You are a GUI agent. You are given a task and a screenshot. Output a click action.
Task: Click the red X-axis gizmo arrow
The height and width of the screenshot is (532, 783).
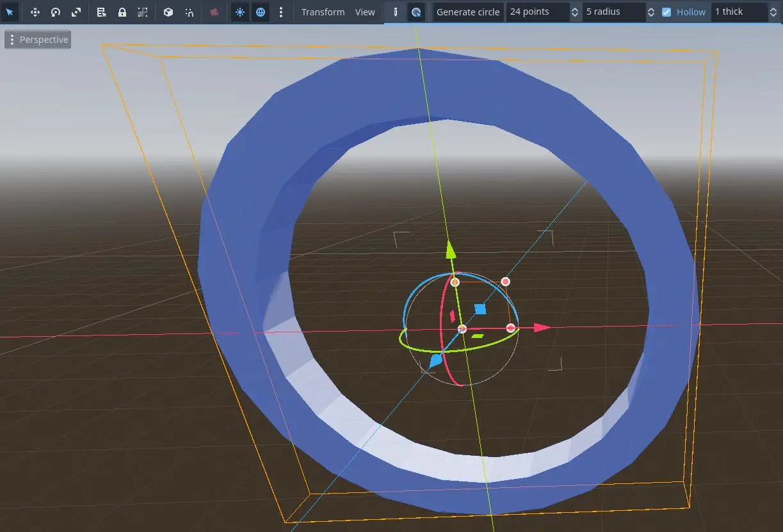coord(542,328)
